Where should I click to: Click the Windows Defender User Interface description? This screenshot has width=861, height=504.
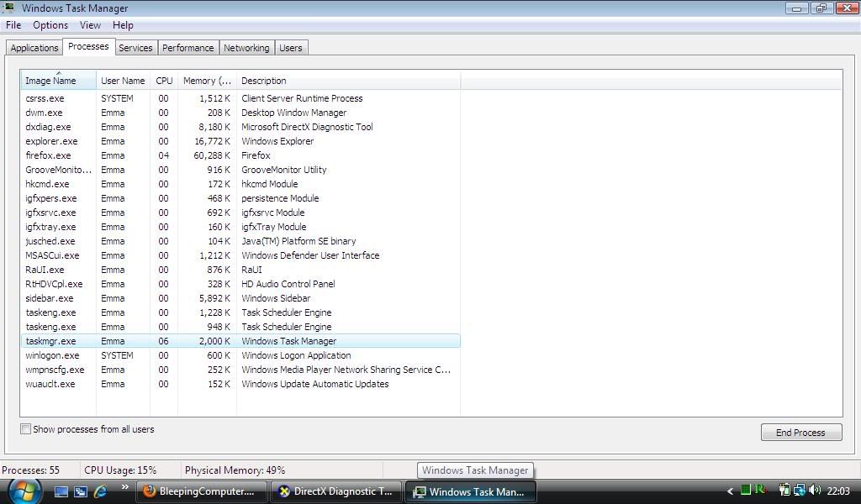(310, 255)
